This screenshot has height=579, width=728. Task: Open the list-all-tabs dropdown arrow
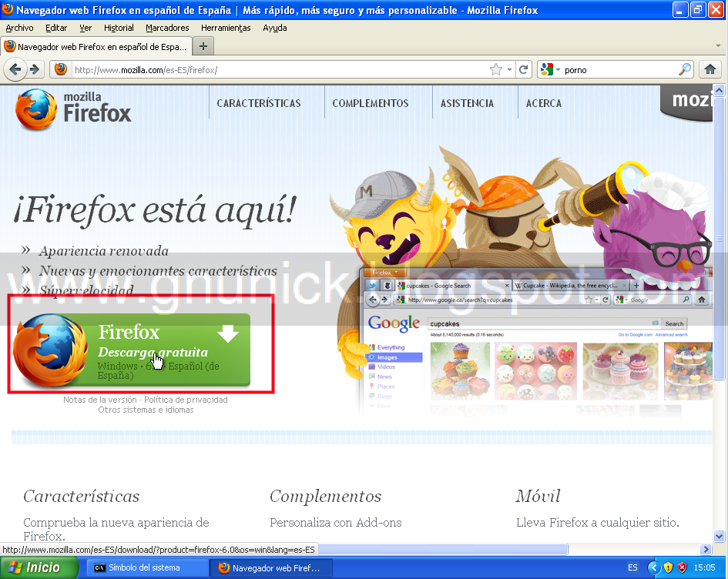(718, 46)
